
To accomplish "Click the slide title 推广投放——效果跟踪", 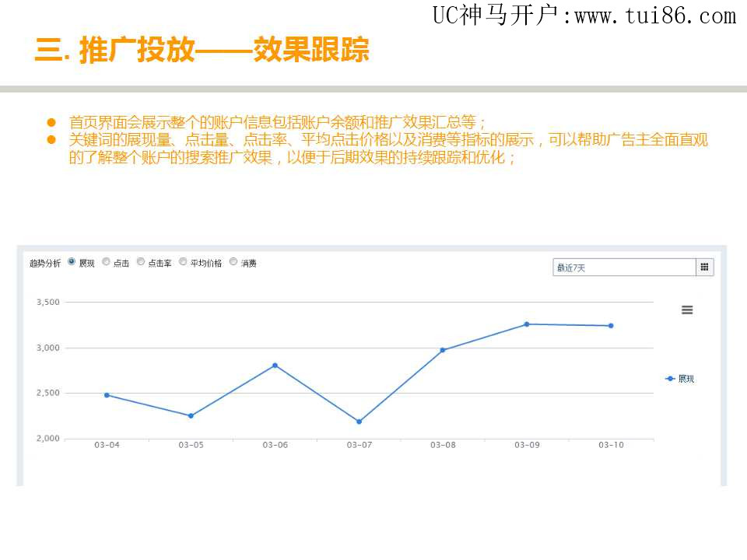I will (202, 51).
